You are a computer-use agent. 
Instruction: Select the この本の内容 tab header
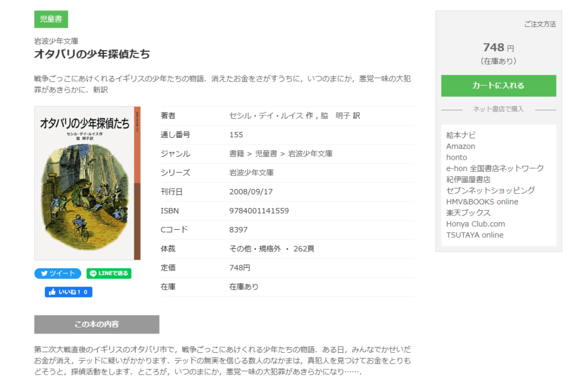pyautogui.click(x=96, y=324)
